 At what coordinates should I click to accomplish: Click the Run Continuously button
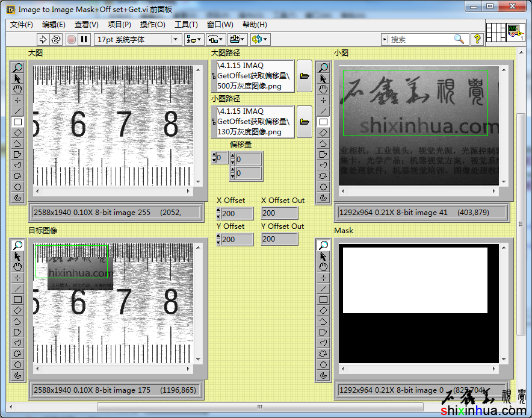(x=56, y=39)
